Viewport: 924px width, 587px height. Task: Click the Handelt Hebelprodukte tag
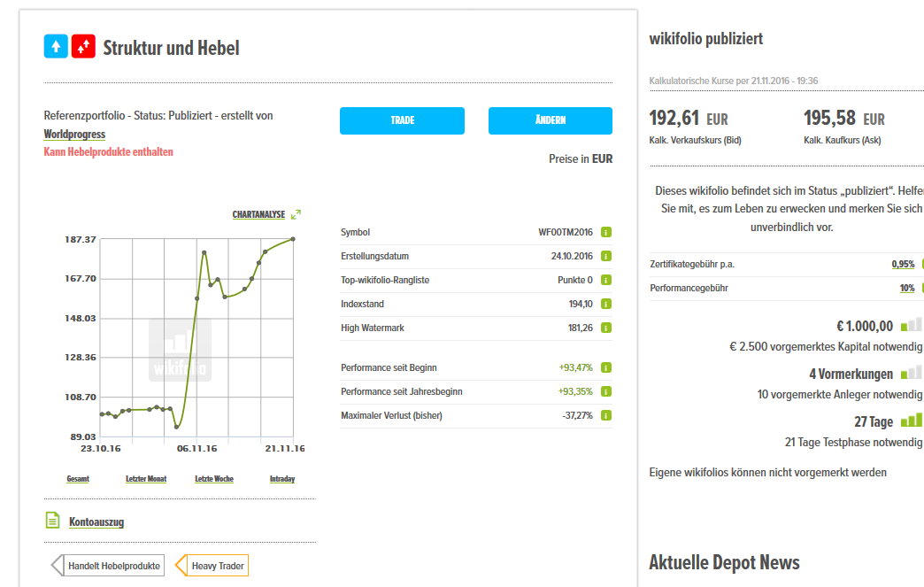pos(113,566)
